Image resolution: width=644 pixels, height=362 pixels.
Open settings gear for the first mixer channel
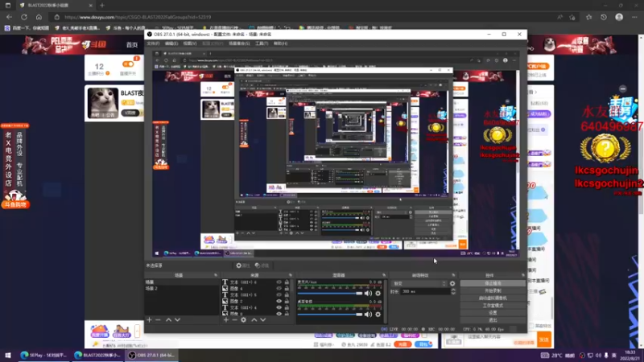pos(378,293)
